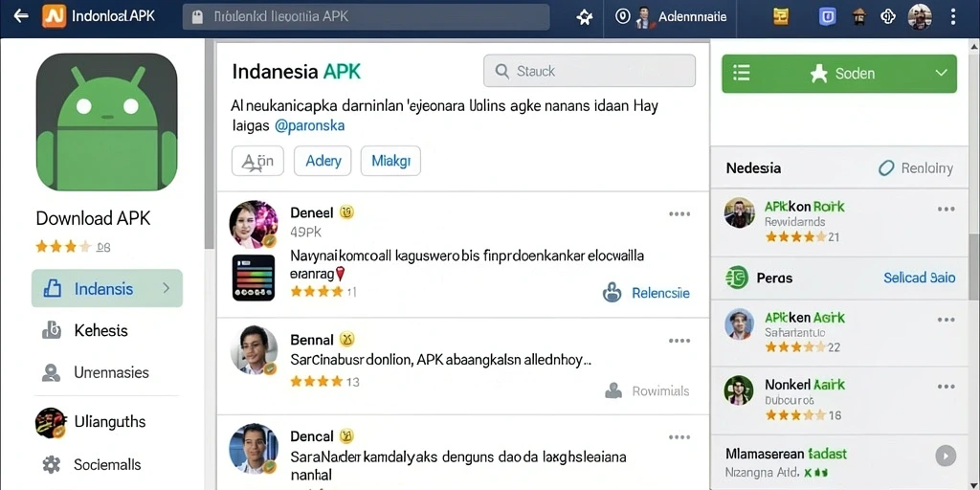This screenshot has width=980, height=490.
Task: Click the Stauck search field
Action: [590, 71]
